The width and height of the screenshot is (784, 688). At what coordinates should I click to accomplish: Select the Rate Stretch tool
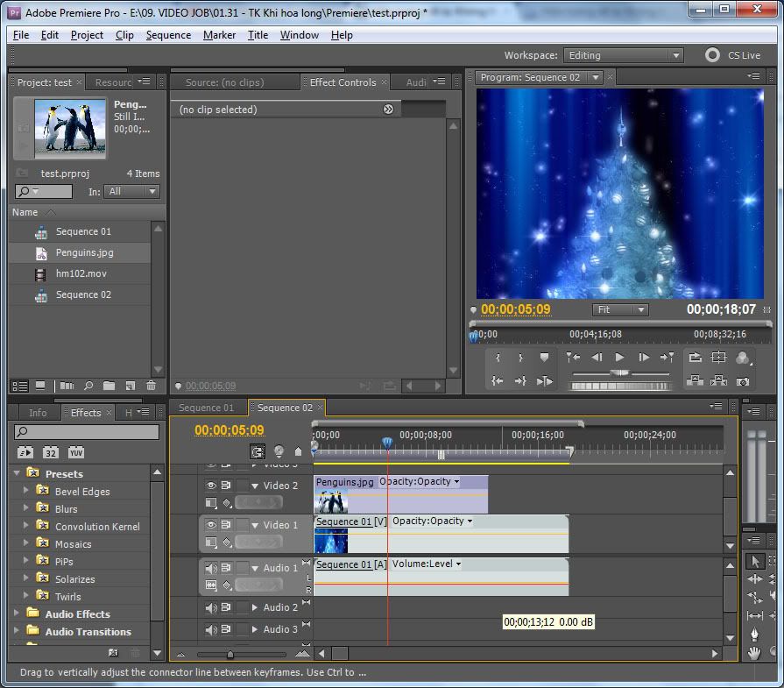(754, 597)
